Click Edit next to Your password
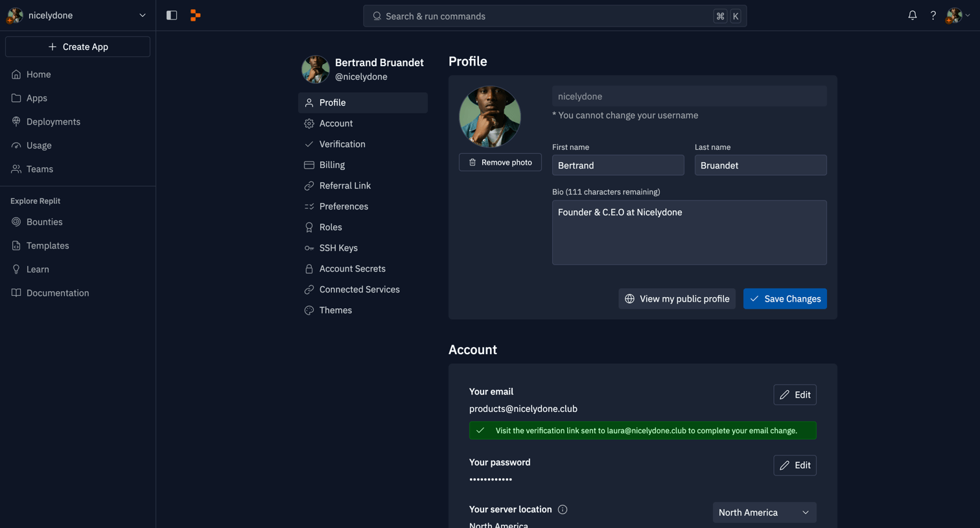The height and width of the screenshot is (528, 980). click(795, 465)
